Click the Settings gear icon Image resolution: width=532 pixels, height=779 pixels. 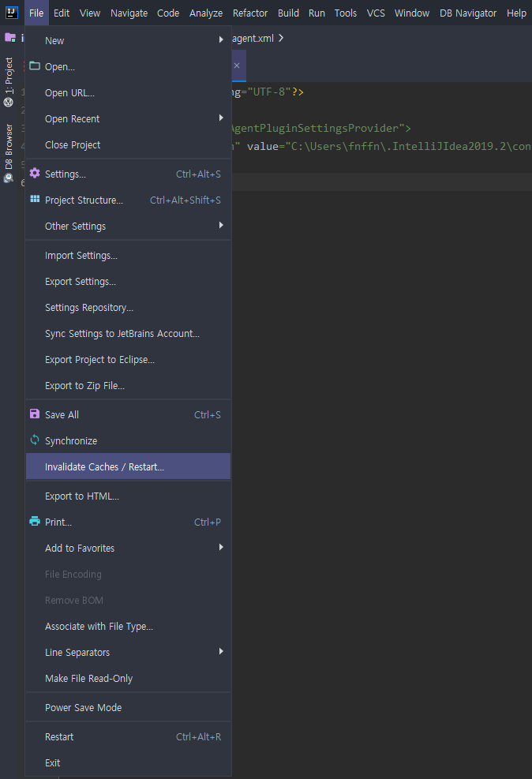(x=35, y=174)
